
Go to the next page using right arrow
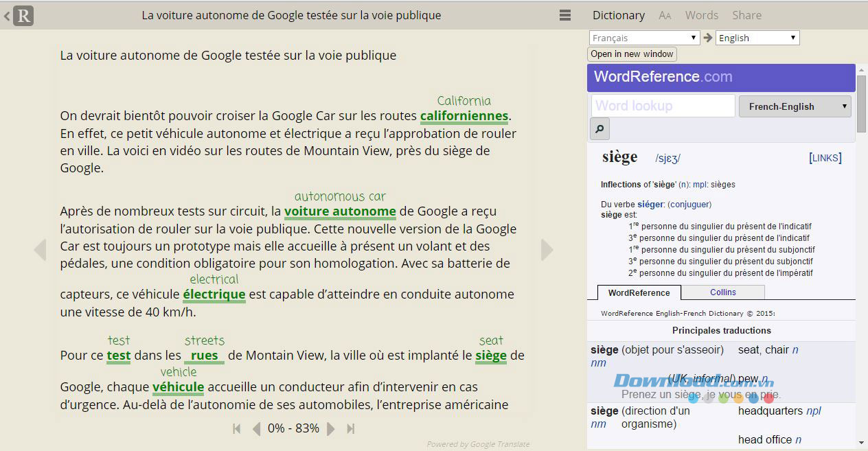[547, 251]
